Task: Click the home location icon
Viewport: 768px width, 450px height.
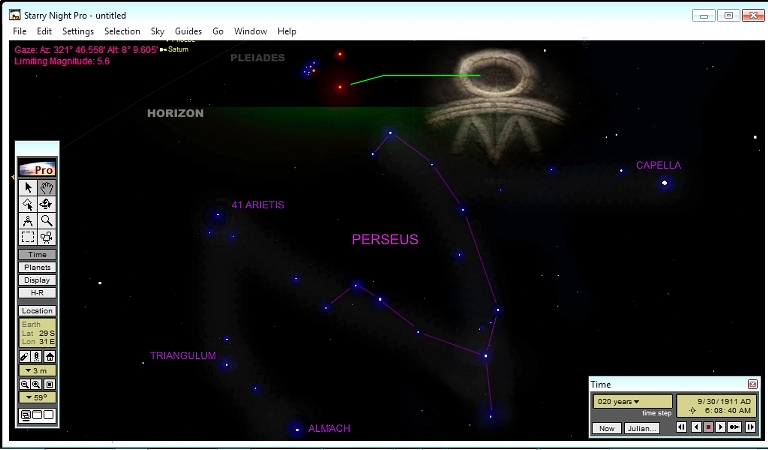Action: (49, 356)
